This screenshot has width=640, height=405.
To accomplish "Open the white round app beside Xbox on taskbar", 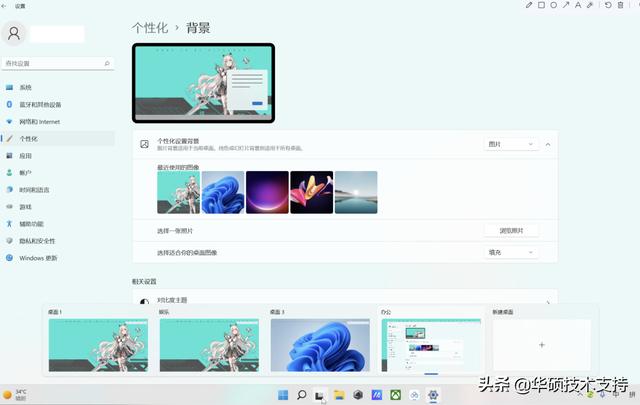I will pos(414,395).
